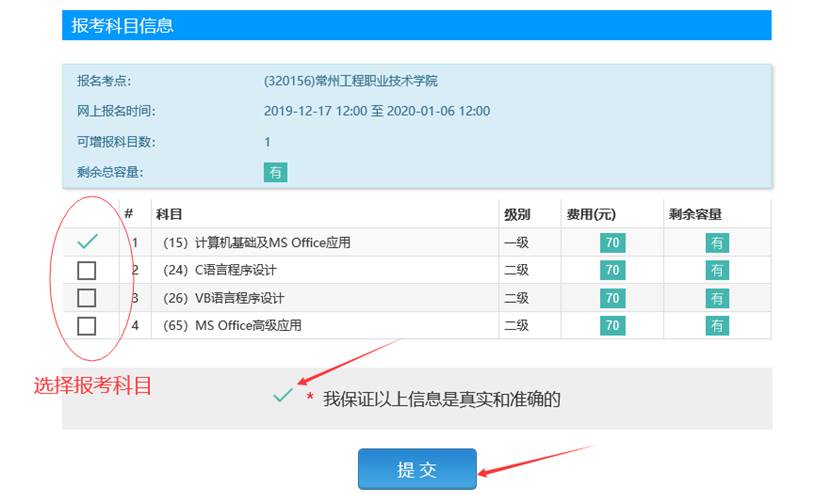Click the 二级 cell in VB语言程序设计 row
The image size is (831, 494).
pos(516,298)
